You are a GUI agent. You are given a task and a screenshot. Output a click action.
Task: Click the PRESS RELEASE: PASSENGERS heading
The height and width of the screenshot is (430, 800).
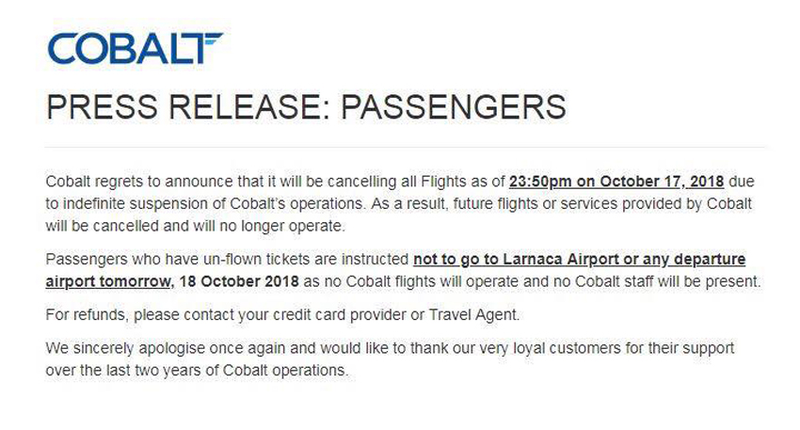306,107
